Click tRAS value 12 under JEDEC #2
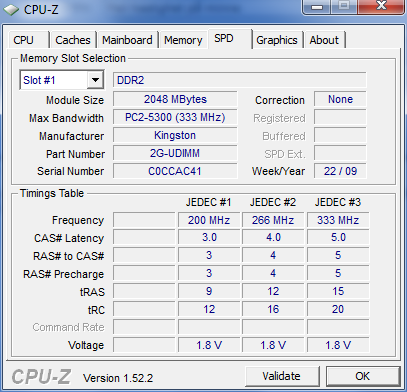Viewport: 407px width, 392px height. coord(273,291)
